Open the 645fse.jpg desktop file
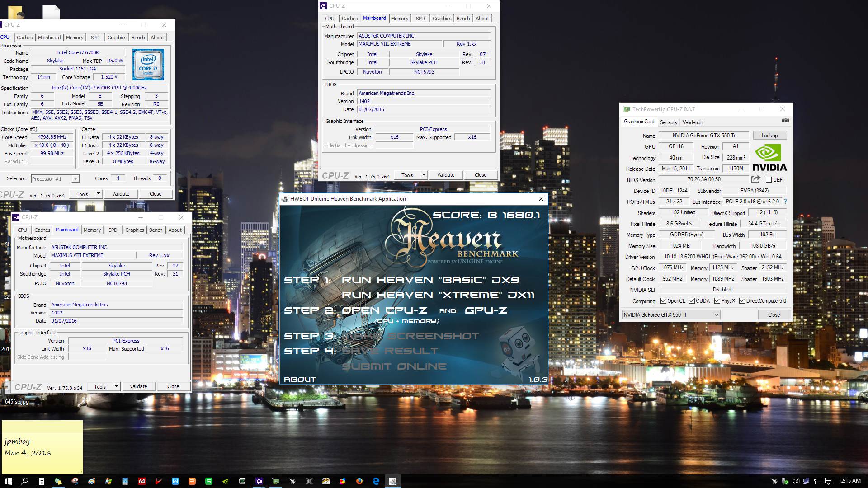Image resolution: width=868 pixels, height=488 pixels. [17, 401]
